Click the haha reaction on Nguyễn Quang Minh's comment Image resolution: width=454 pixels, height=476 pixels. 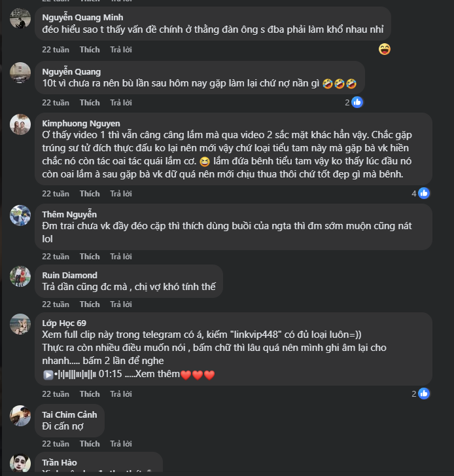click(x=385, y=48)
